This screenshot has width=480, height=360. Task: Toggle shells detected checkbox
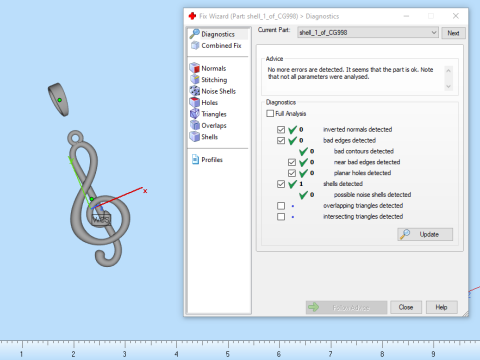281,184
